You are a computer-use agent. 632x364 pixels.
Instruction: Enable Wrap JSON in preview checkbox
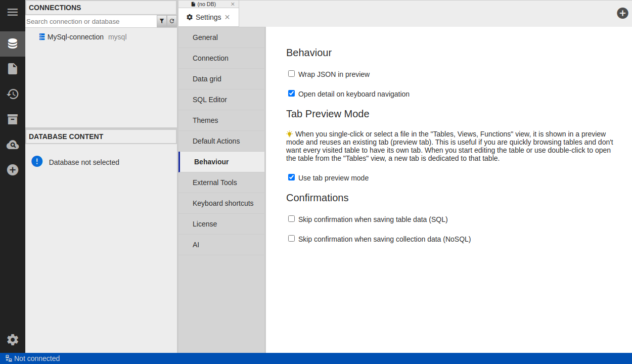click(291, 74)
